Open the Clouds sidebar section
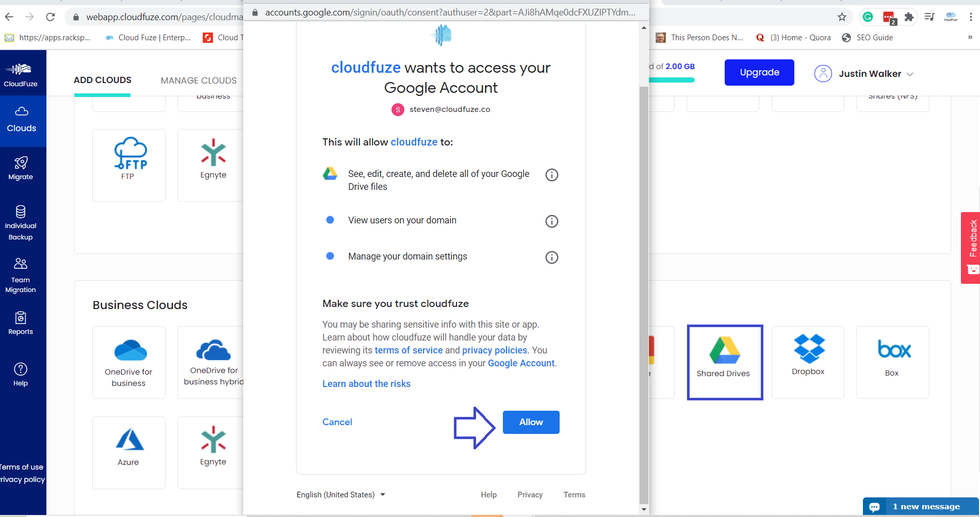 point(22,120)
